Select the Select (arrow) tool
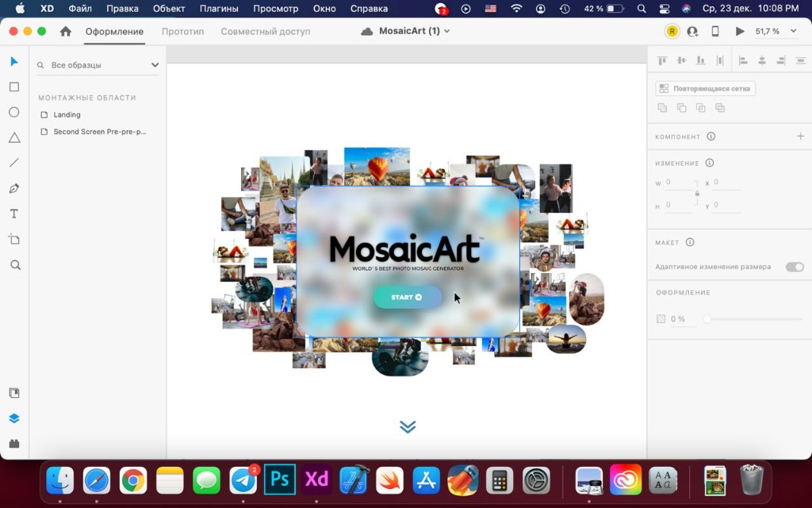Screen dimensions: 812x508 pyautogui.click(x=14, y=62)
